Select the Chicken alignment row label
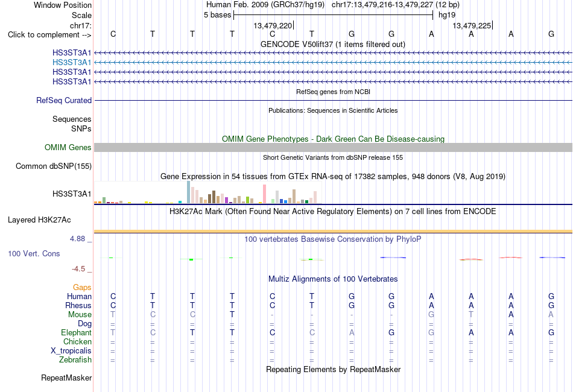 (x=77, y=341)
